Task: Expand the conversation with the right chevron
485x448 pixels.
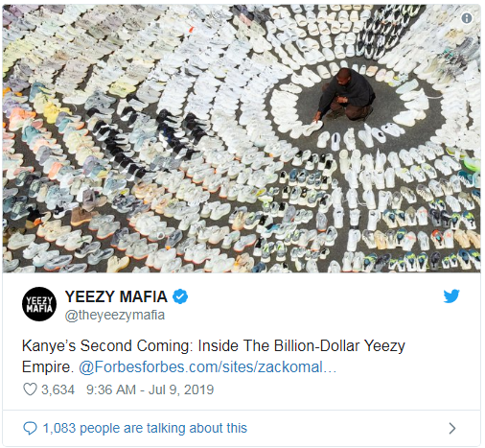Action: (x=451, y=428)
